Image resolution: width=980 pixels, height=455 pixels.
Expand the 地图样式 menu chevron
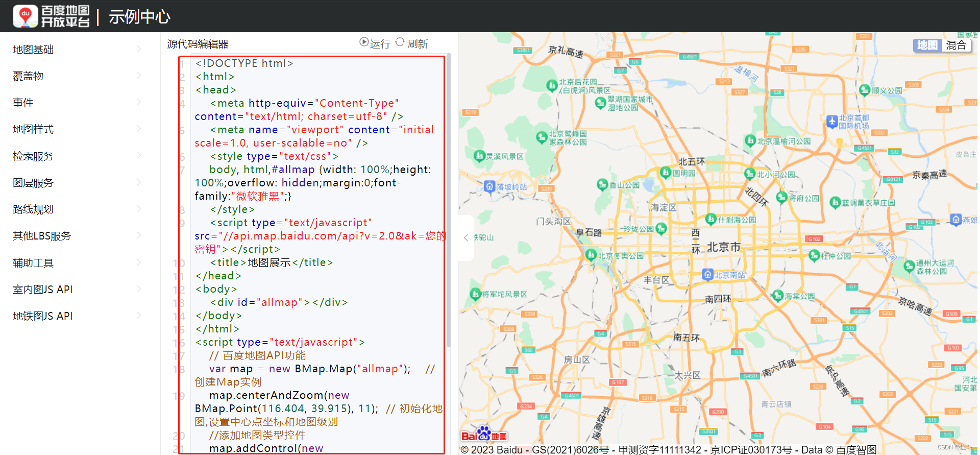[139, 129]
